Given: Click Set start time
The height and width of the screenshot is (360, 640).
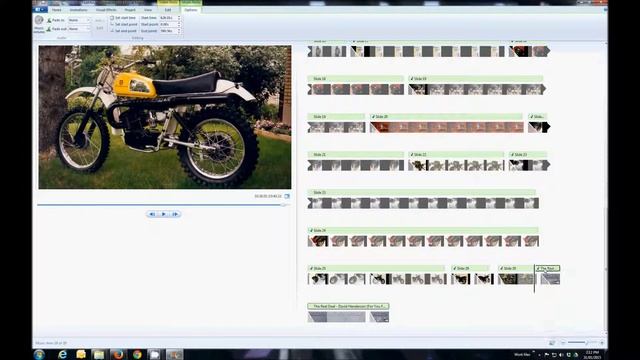Looking at the screenshot, I should click(x=123, y=18).
